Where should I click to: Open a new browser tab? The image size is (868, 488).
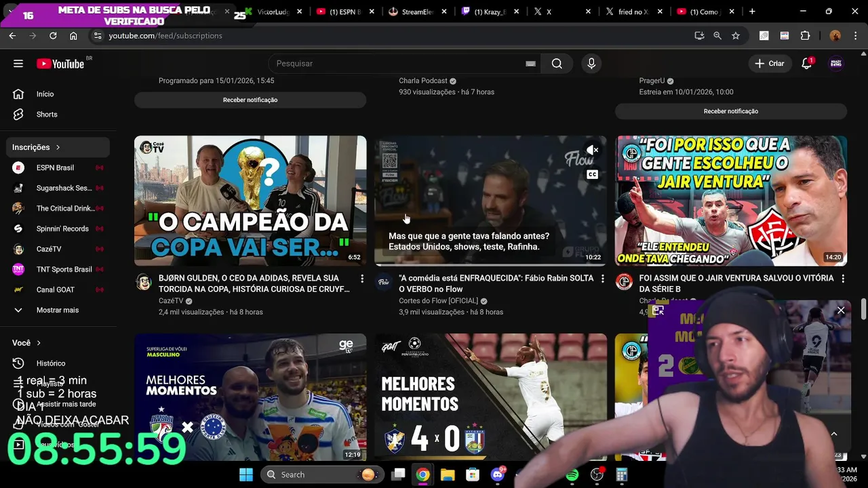(x=752, y=12)
